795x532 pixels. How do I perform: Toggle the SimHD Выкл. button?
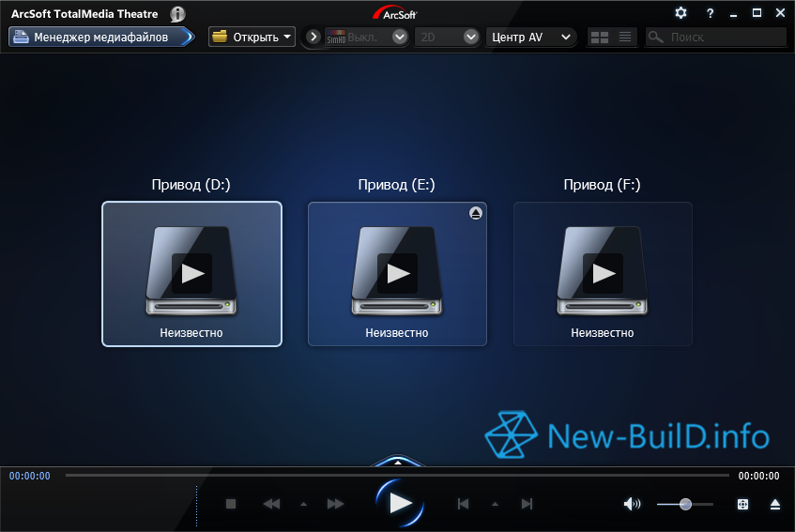coord(357,37)
